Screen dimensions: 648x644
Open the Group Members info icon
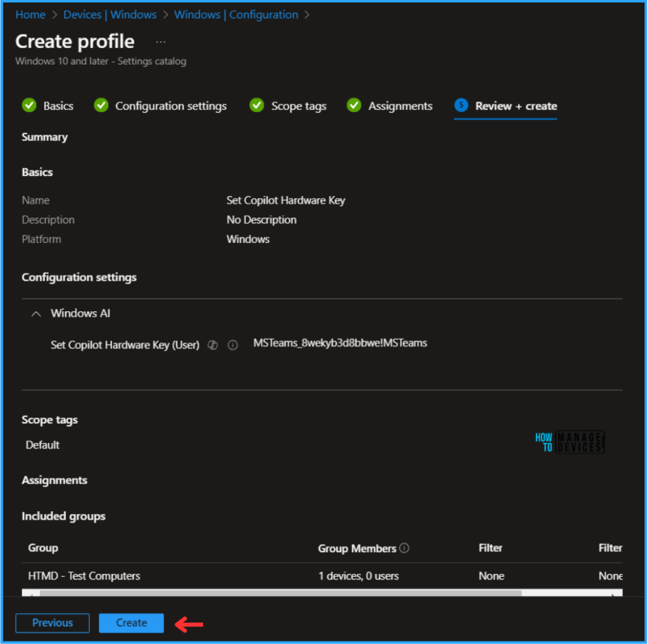coord(404,548)
